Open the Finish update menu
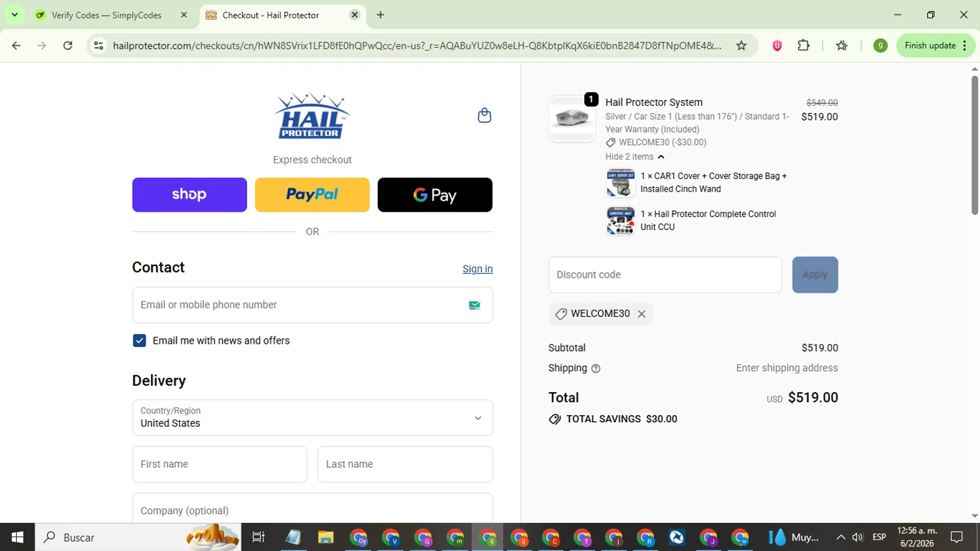 pyautogui.click(x=936, y=46)
